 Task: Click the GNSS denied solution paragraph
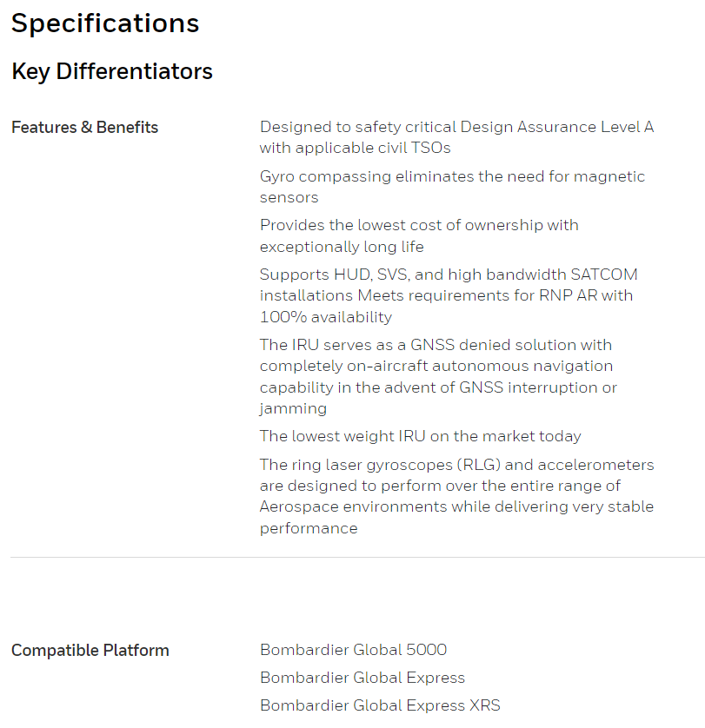click(x=438, y=376)
